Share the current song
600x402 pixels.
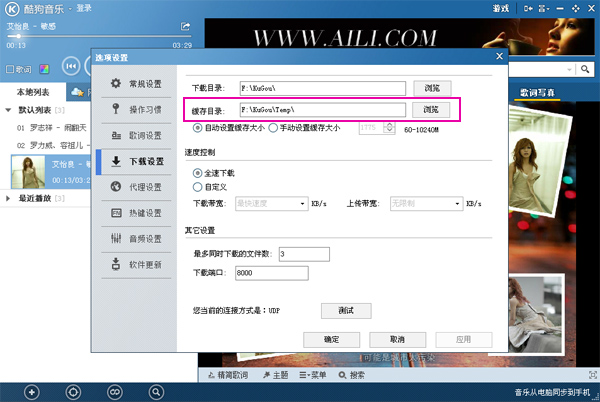click(186, 26)
